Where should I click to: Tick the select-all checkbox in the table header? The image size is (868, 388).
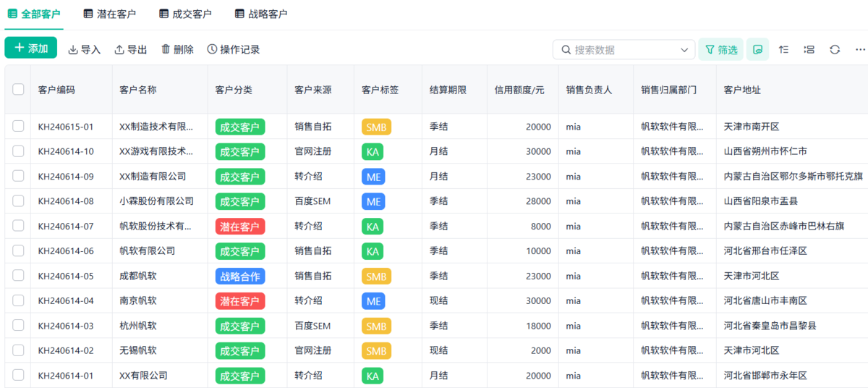click(x=18, y=90)
